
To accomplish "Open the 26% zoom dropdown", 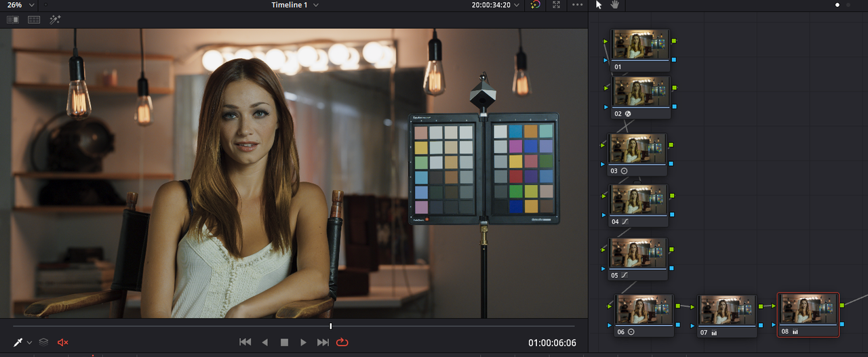I will 21,5.
